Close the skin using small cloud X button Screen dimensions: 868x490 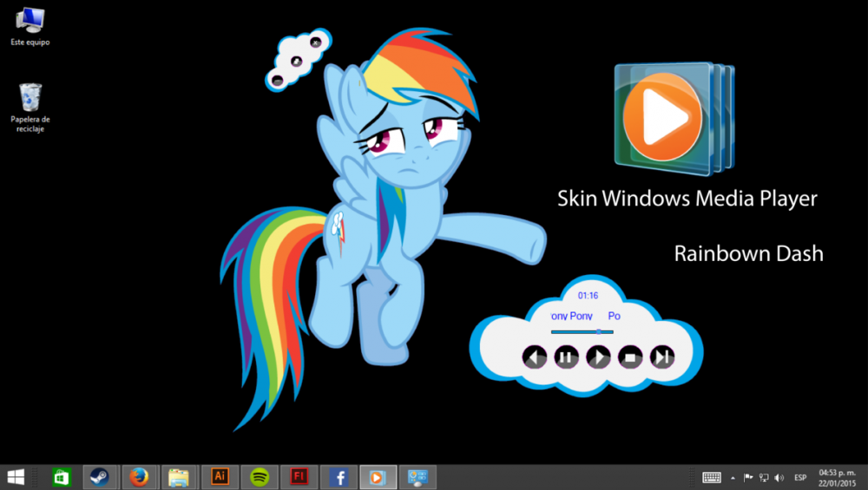tap(316, 42)
